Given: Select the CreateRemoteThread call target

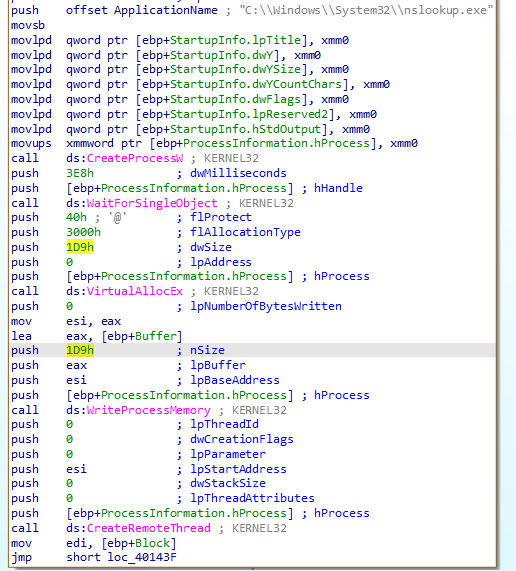Looking at the screenshot, I should (x=149, y=528).
